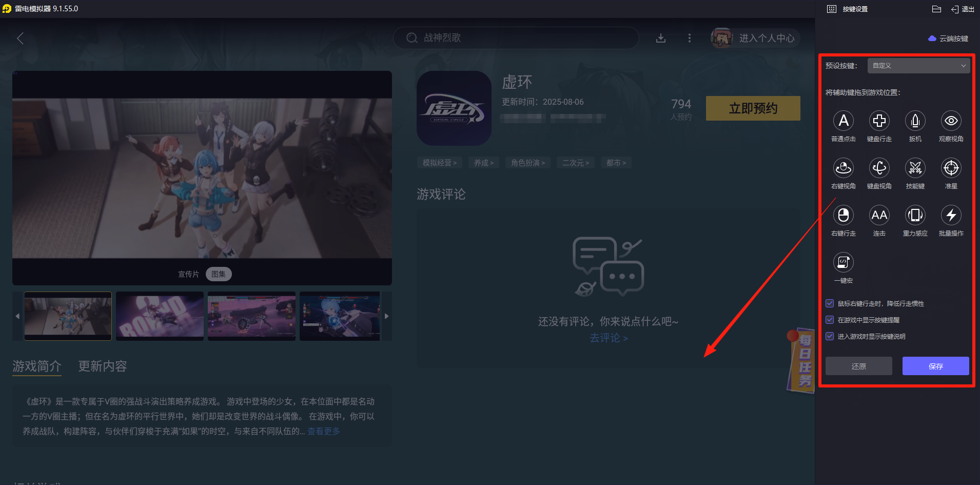This screenshot has height=485, width=980.
Task: Click the 战神烈歌 search field
Action: [x=516, y=38]
